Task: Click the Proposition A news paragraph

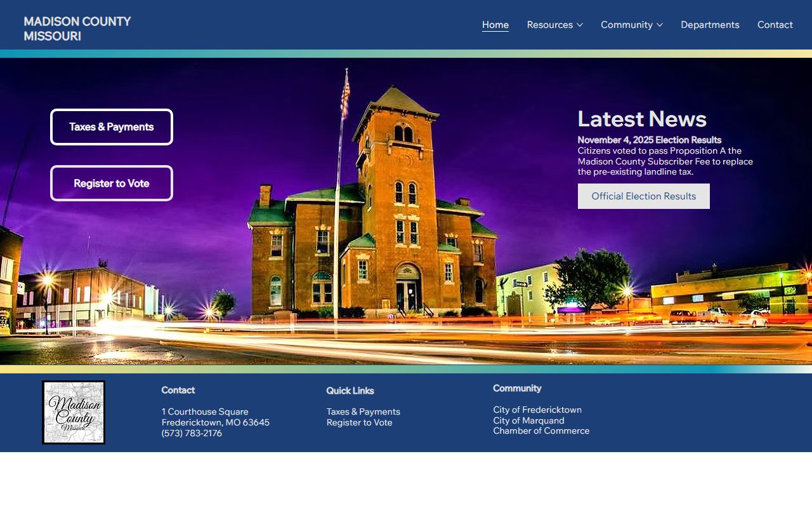Action: [x=665, y=161]
